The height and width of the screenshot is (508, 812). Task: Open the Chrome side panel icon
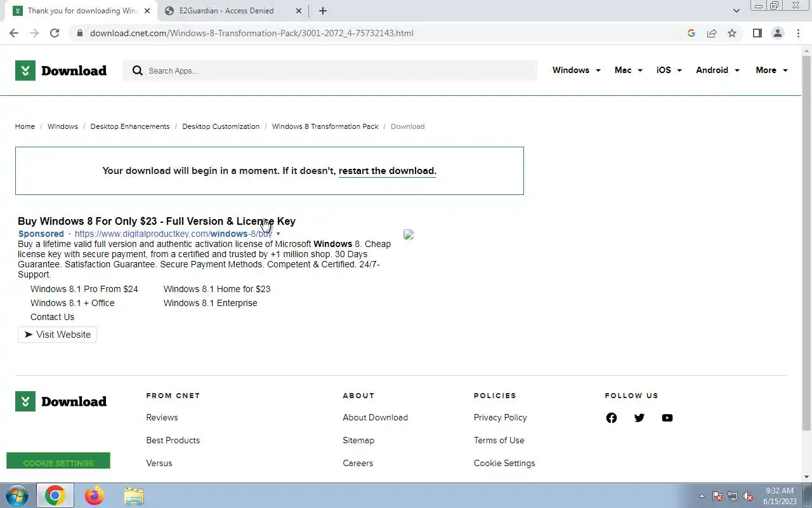click(x=757, y=33)
